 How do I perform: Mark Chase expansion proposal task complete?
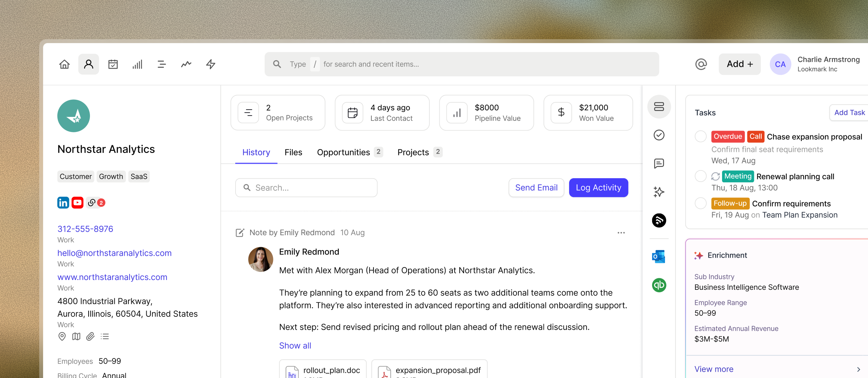coord(701,136)
